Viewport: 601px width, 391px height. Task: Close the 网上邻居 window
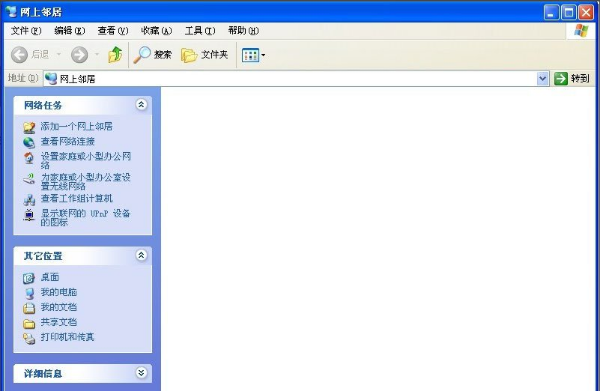point(586,12)
